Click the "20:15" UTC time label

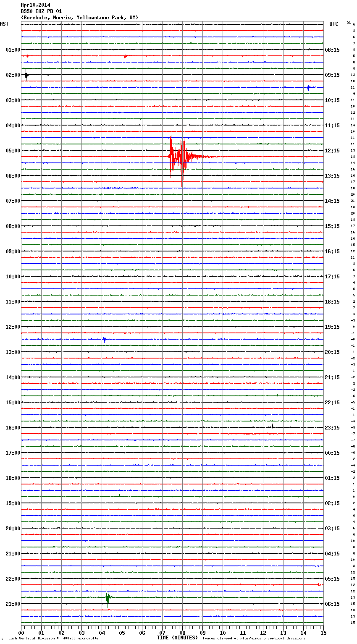[x=332, y=352]
